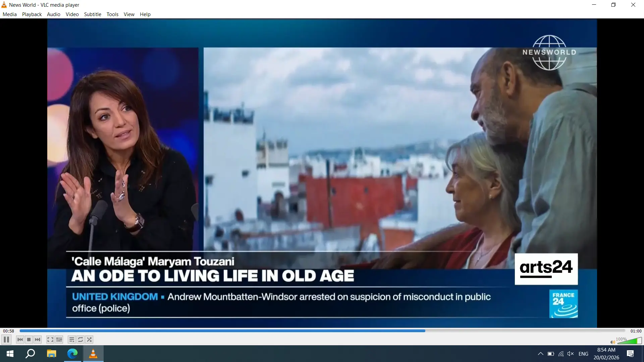Viewport: 644px width, 362px height.
Task: Open the Playback menu
Action: point(32,14)
